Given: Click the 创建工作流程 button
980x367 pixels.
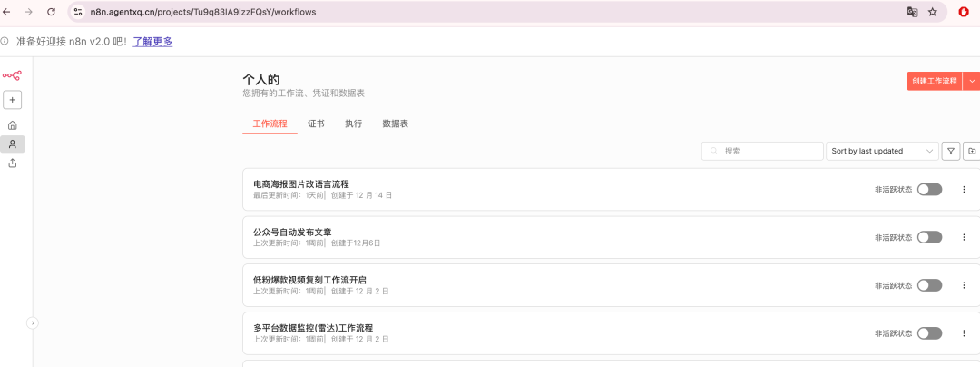Looking at the screenshot, I should [x=933, y=81].
